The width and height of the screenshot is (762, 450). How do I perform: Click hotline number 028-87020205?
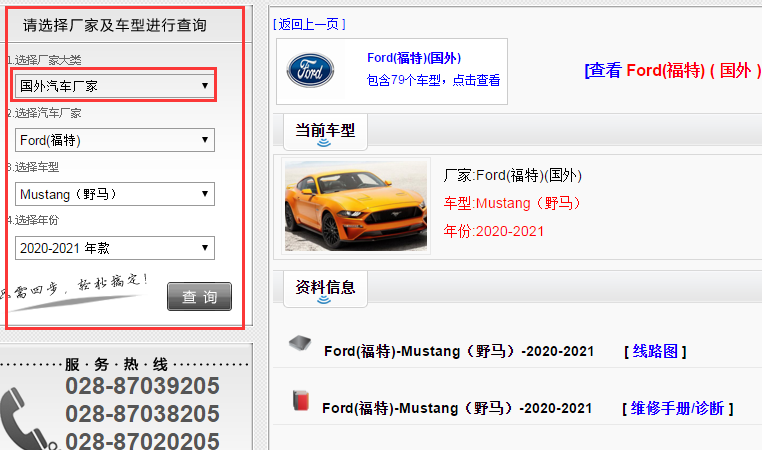tap(142, 441)
